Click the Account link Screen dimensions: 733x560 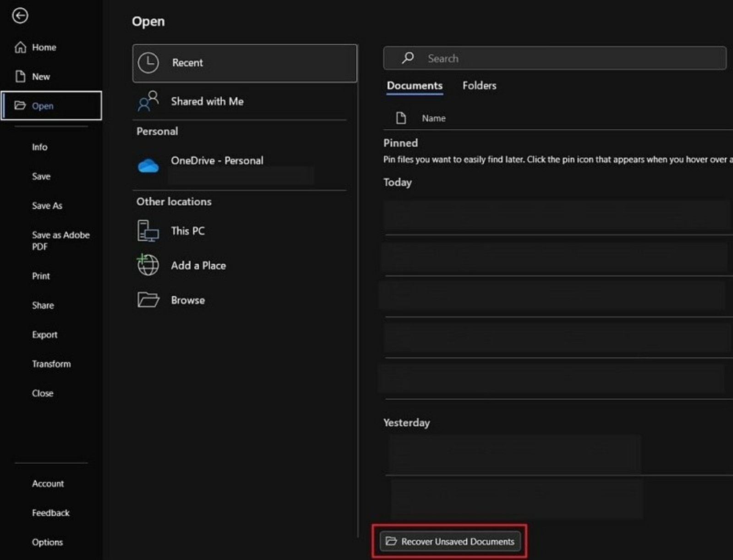coord(48,483)
